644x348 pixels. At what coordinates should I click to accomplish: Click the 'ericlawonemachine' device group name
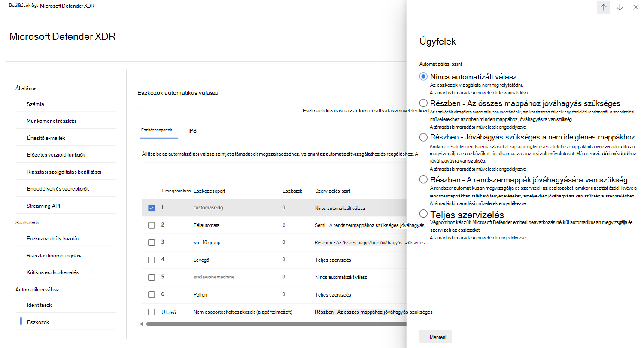213,277
